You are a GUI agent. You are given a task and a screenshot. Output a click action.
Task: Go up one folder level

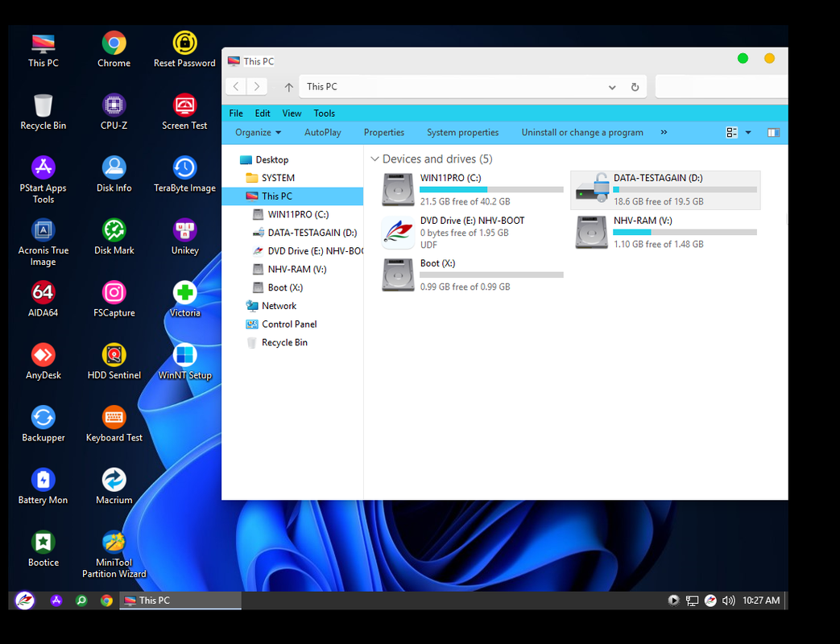[289, 87]
